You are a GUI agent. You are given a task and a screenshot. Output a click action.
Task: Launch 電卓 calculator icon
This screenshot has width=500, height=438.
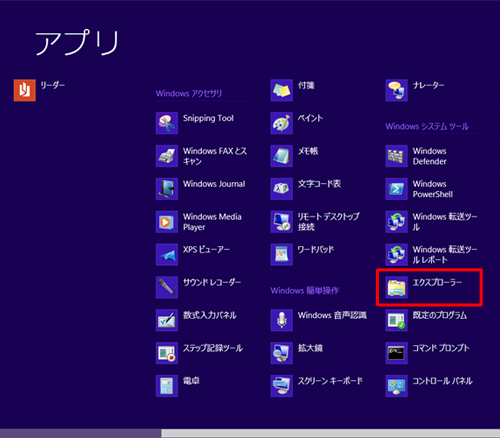click(x=167, y=386)
